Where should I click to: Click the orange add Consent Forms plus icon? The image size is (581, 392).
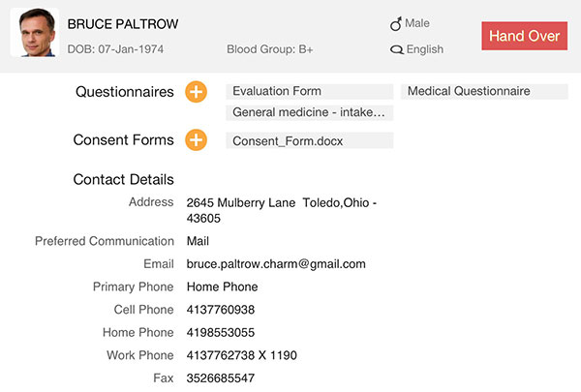point(196,140)
